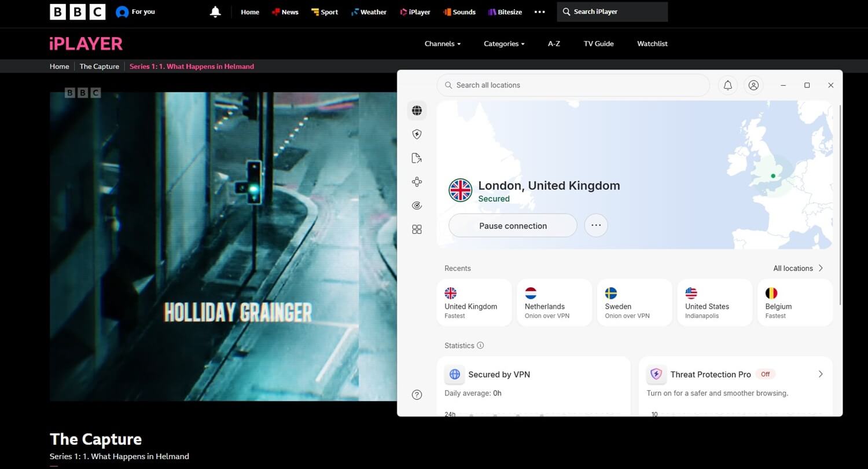
Task: Click Home breadcrumb
Action: click(59, 66)
